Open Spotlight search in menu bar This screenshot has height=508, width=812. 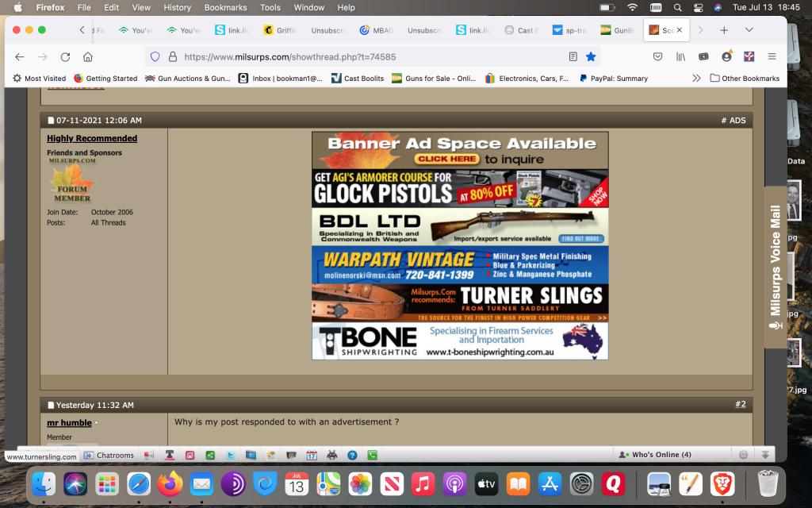677,8
